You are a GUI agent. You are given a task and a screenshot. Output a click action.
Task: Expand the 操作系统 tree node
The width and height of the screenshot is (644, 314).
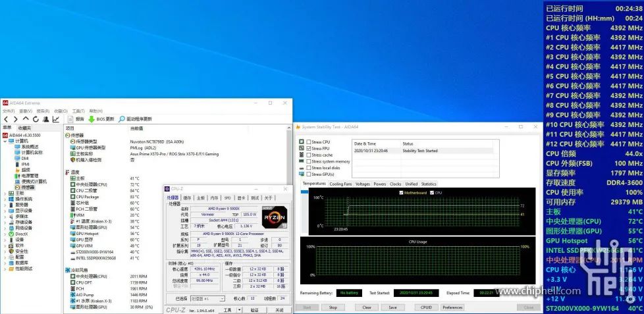[x=5, y=199]
